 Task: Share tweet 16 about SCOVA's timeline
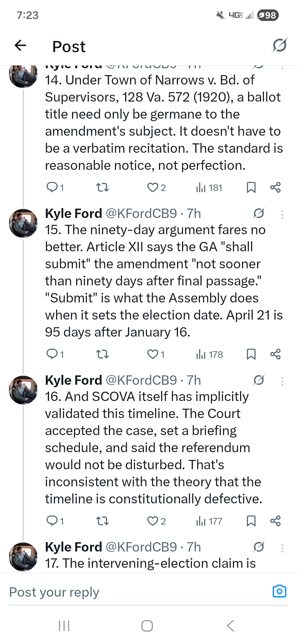(275, 521)
